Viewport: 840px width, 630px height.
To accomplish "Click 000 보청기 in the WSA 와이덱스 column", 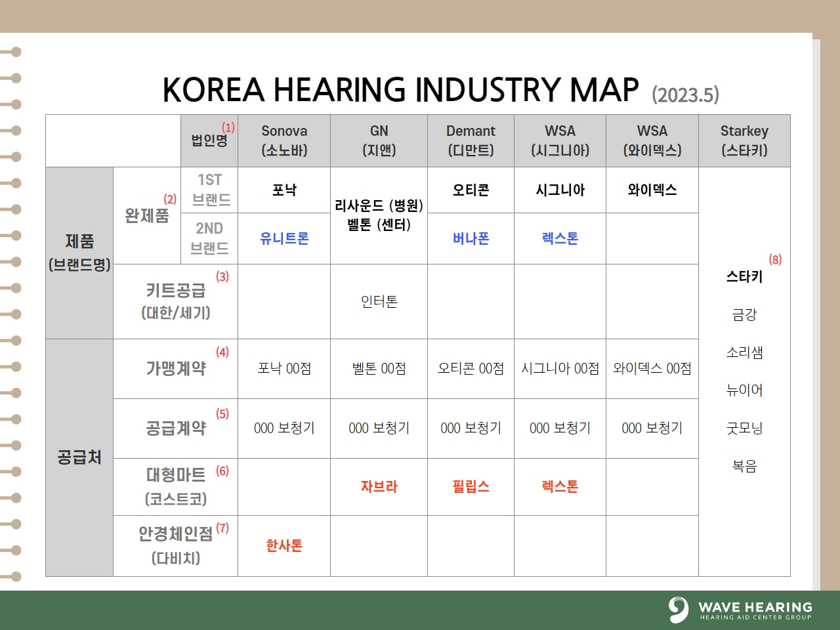I will point(652,429).
